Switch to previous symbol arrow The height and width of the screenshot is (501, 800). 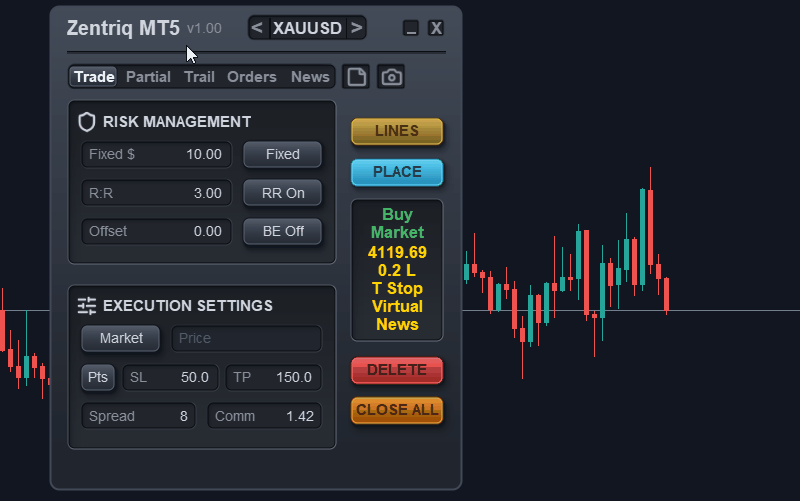tap(258, 28)
